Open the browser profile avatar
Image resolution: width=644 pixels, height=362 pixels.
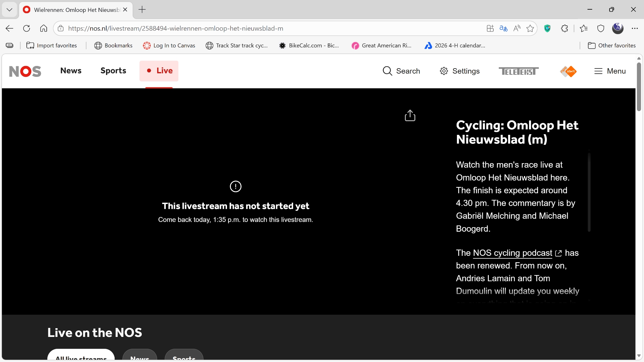(618, 28)
